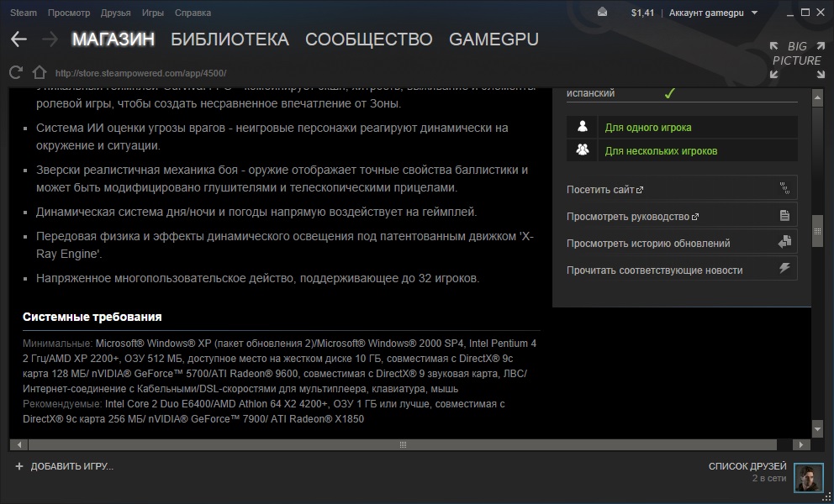
Task: Open the Для нескольких игроков link
Action: [x=661, y=151]
